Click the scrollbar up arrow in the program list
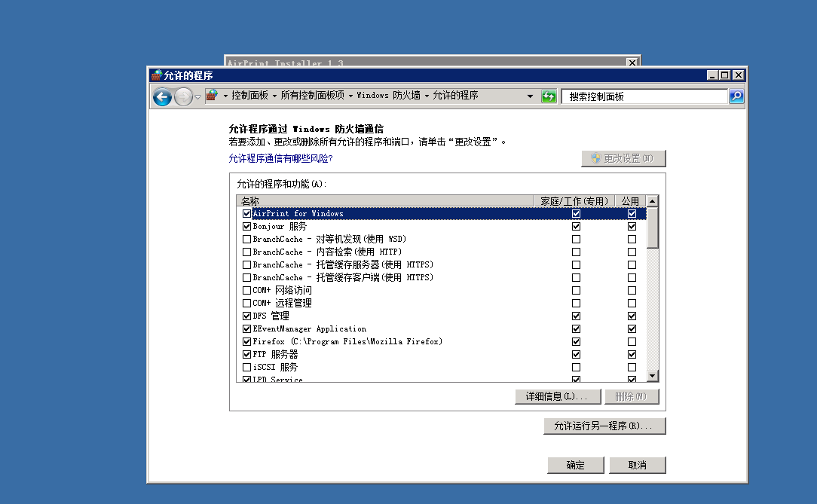Viewport: 817px width, 504px height. (x=651, y=200)
